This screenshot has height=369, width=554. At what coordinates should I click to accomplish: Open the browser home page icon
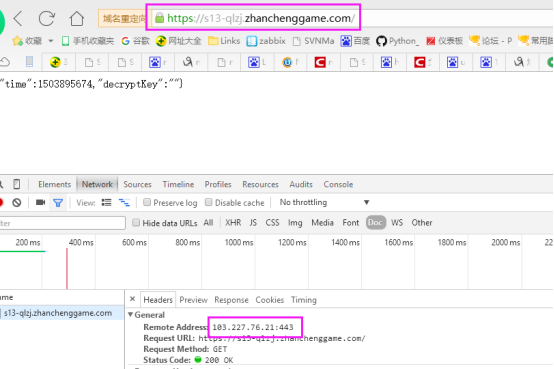click(x=76, y=18)
